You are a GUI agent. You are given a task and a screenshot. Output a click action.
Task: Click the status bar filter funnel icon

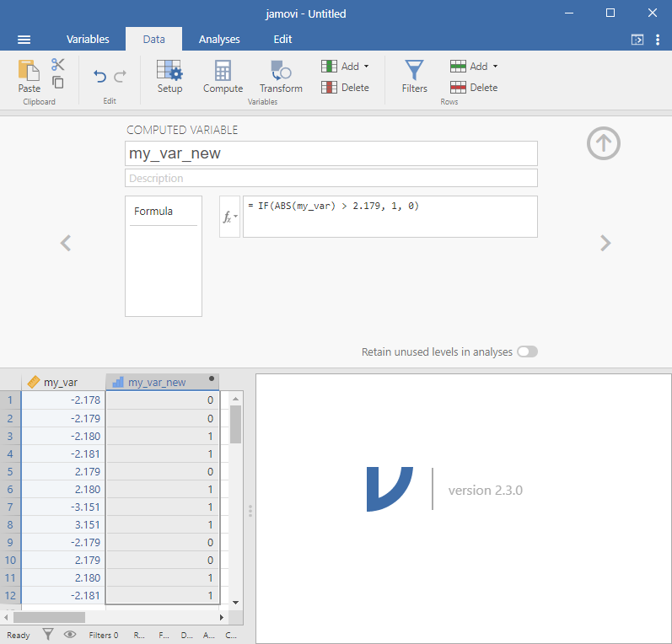(48, 634)
